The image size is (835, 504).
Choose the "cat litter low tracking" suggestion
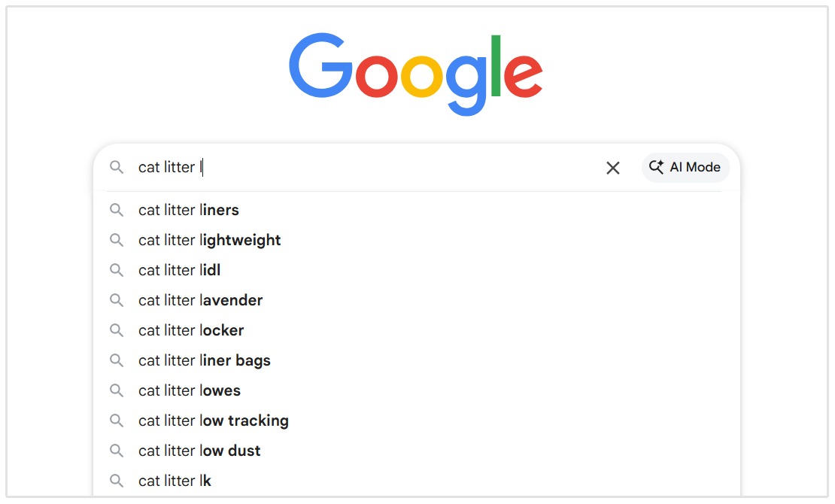point(213,421)
